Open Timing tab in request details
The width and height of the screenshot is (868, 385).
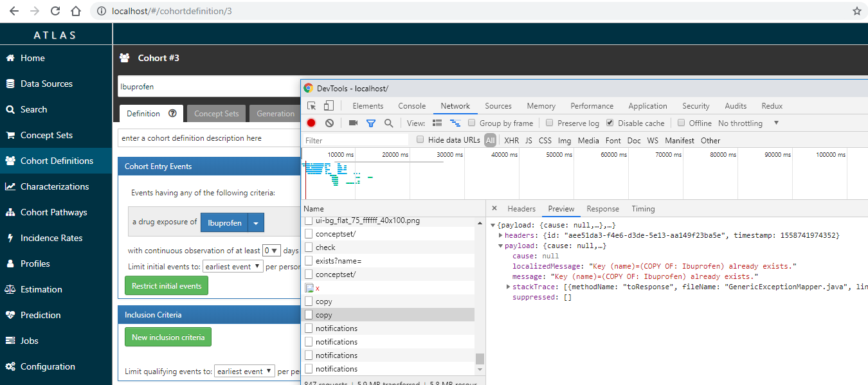643,209
